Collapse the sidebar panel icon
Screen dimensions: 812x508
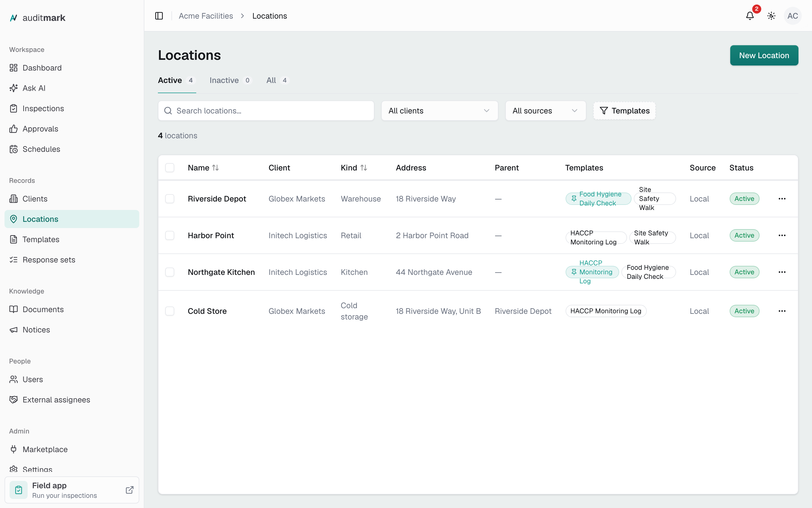159,16
